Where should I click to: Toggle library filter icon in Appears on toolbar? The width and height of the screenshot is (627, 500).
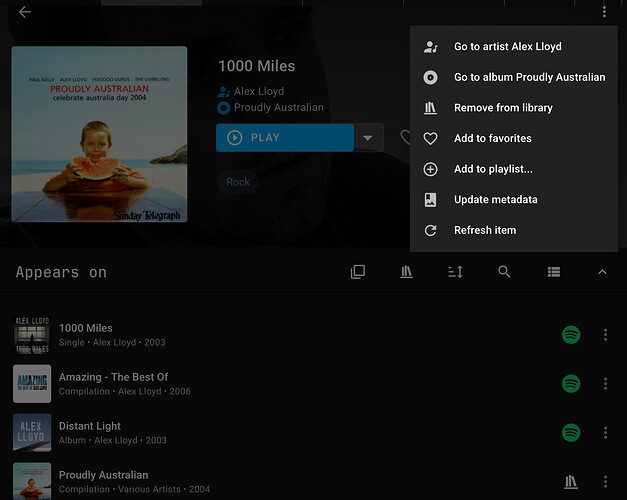406,272
